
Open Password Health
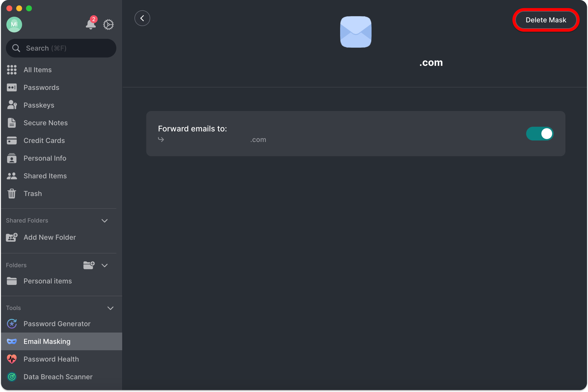coord(51,359)
